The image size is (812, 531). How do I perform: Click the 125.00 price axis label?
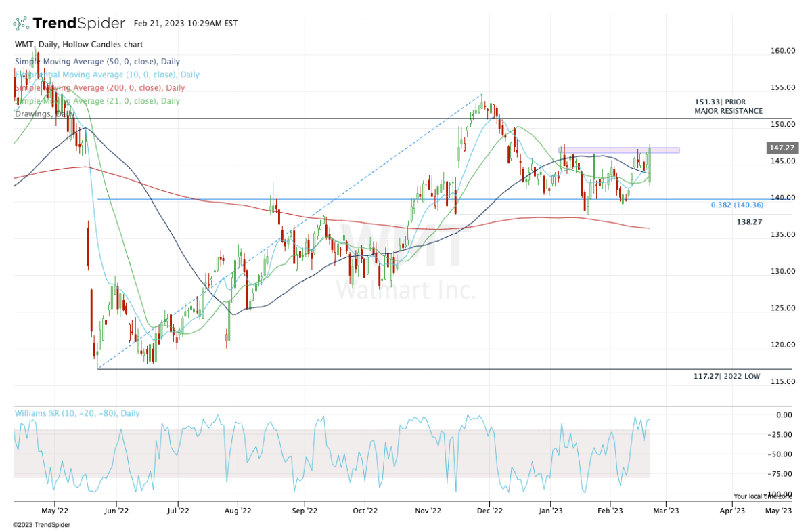pos(782,308)
